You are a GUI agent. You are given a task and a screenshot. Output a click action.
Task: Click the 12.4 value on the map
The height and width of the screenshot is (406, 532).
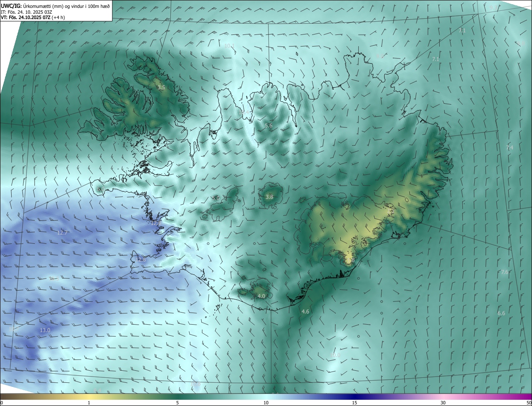pos(243,112)
